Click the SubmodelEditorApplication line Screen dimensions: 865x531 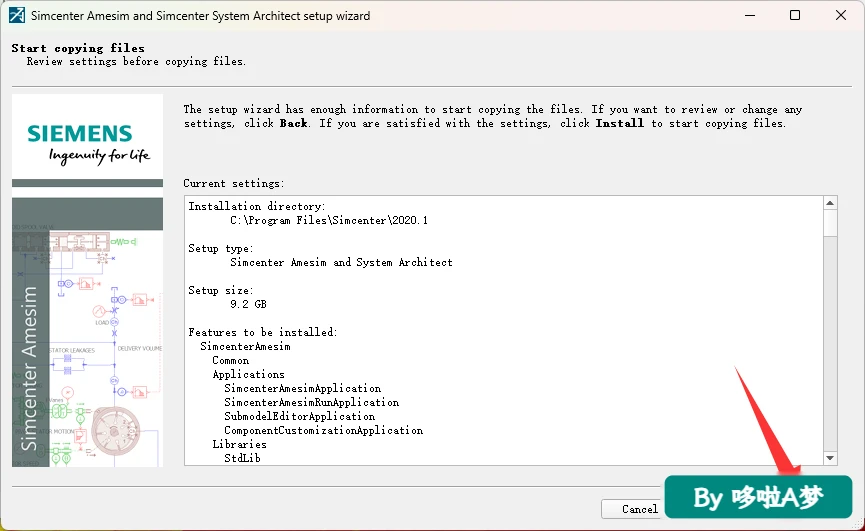(300, 416)
